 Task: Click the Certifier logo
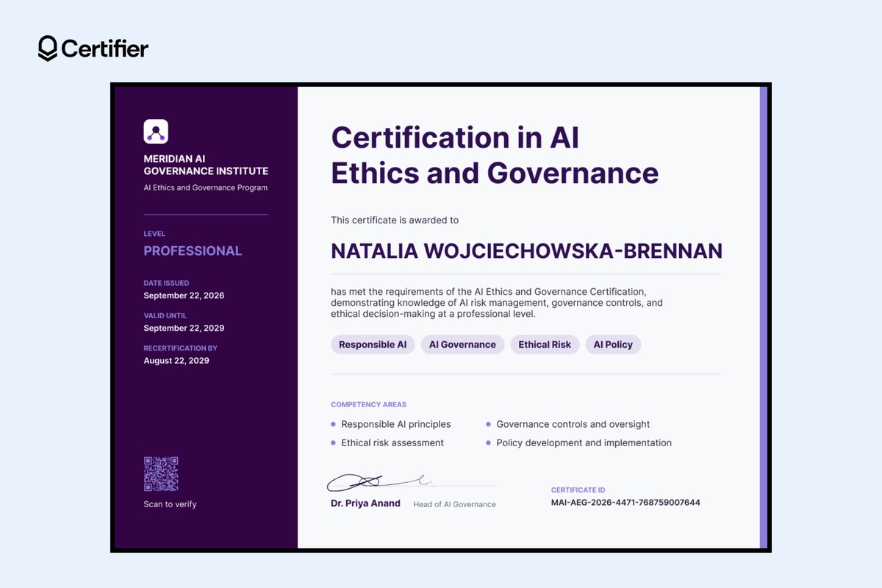click(93, 49)
